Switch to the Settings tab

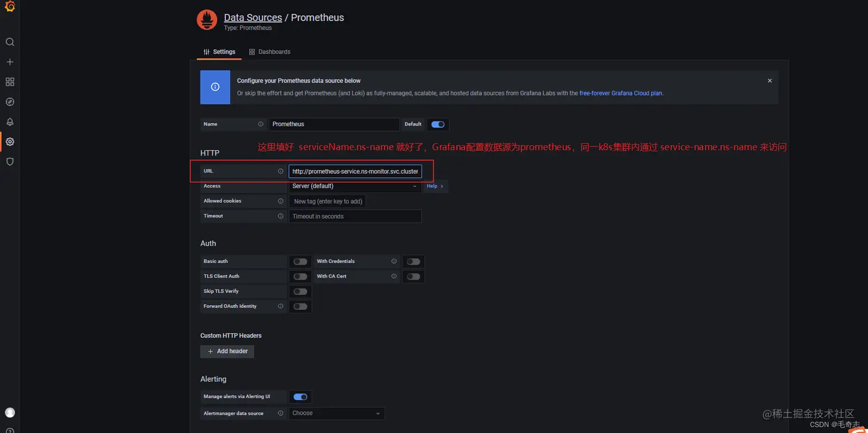219,52
